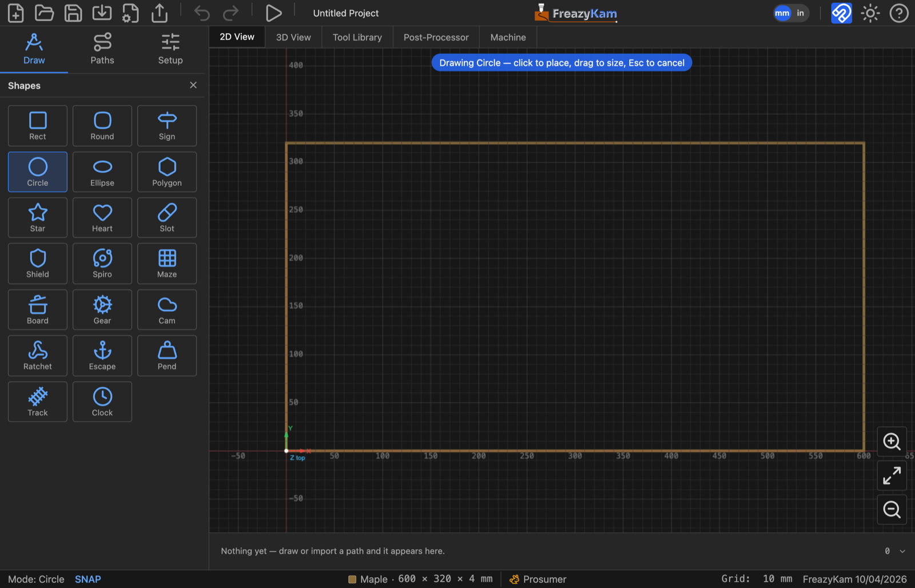Zoom out on the canvas
The image size is (915, 588).
coord(892,509)
